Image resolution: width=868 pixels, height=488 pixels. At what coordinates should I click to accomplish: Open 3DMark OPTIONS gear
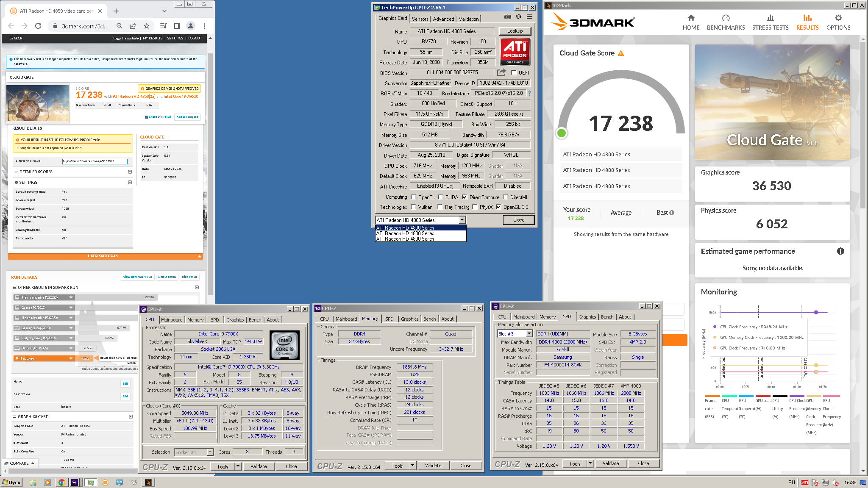[838, 22]
